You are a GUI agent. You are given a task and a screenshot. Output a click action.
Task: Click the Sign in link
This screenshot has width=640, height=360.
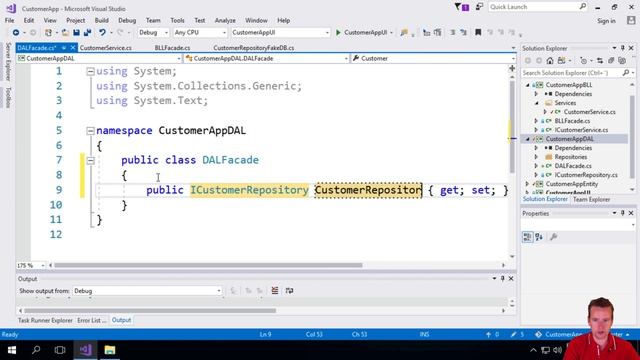click(607, 21)
